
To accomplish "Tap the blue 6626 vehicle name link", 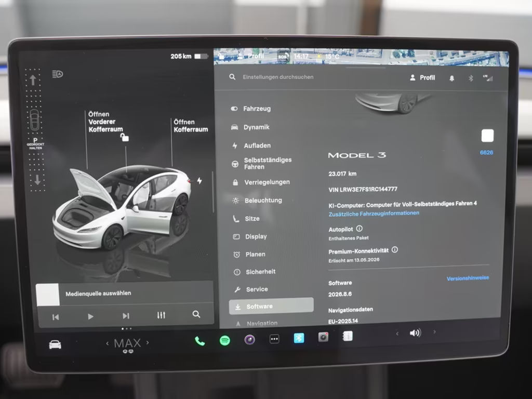I will coord(486,152).
